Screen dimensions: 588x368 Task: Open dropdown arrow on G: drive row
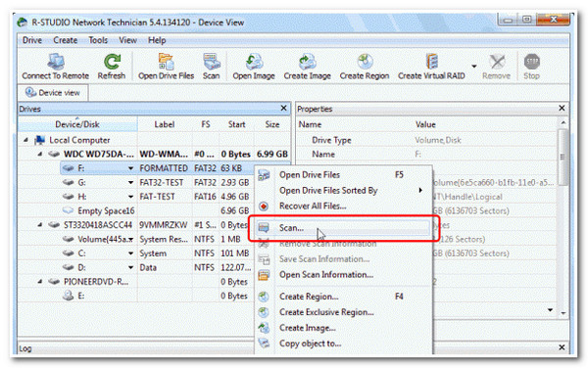(130, 183)
